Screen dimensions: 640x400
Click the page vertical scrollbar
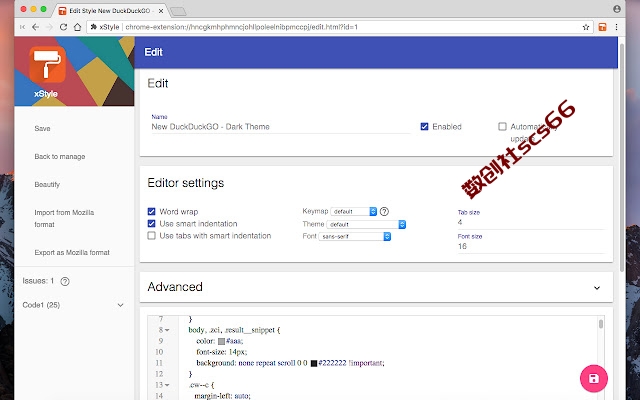pyautogui.click(x=622, y=157)
